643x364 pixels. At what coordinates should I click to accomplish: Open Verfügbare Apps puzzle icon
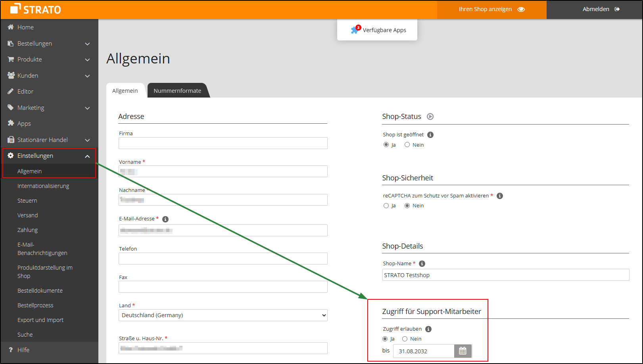click(355, 30)
